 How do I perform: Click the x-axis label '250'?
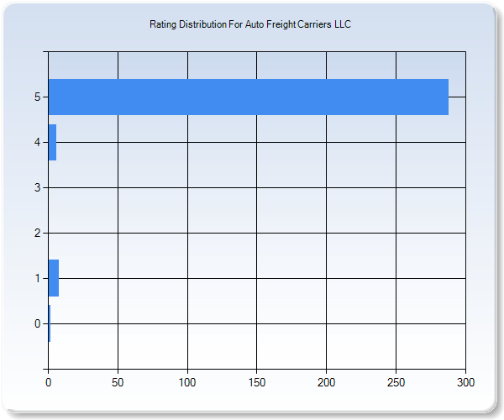[396, 382]
